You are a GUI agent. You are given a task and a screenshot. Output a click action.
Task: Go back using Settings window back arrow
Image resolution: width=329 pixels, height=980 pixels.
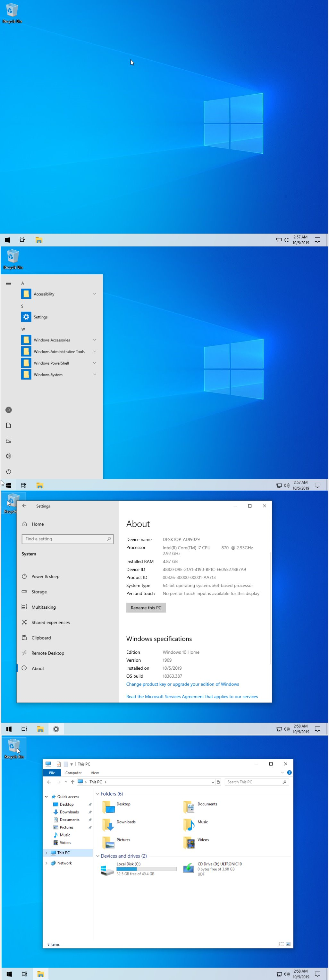tap(24, 506)
